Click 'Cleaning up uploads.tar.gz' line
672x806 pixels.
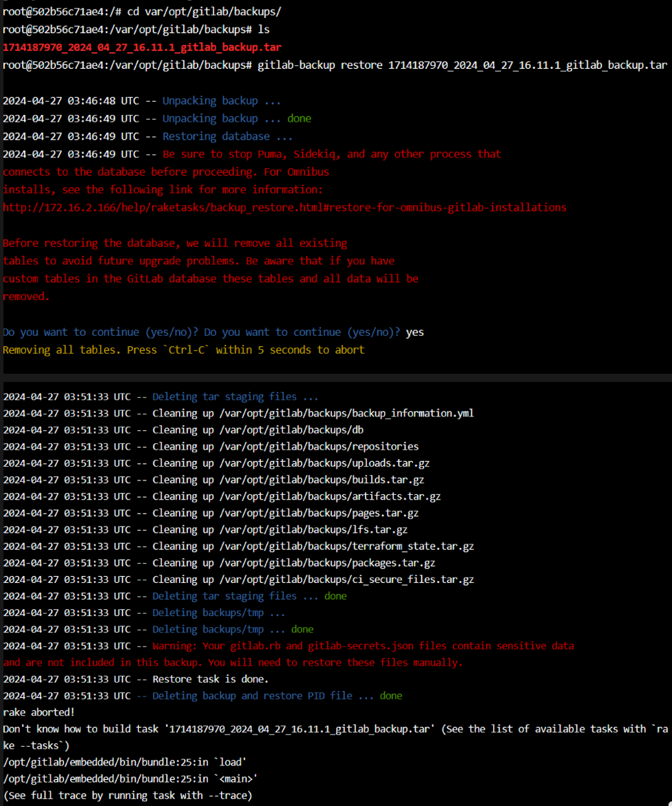pos(216,463)
